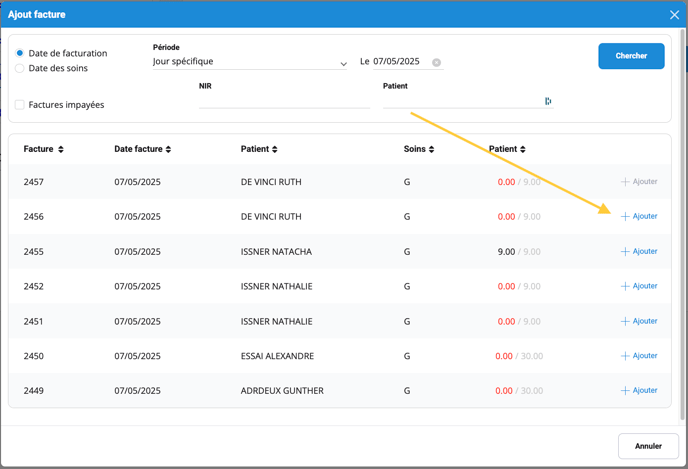688x469 pixels.
Task: Select the Date de facturation radio option
Action: [x=20, y=53]
